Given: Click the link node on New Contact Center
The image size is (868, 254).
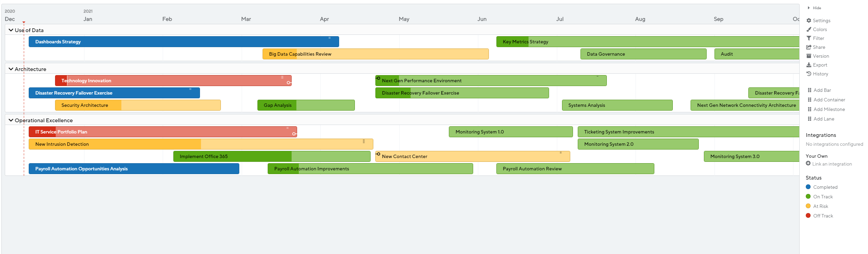Looking at the screenshot, I should coord(378,154).
